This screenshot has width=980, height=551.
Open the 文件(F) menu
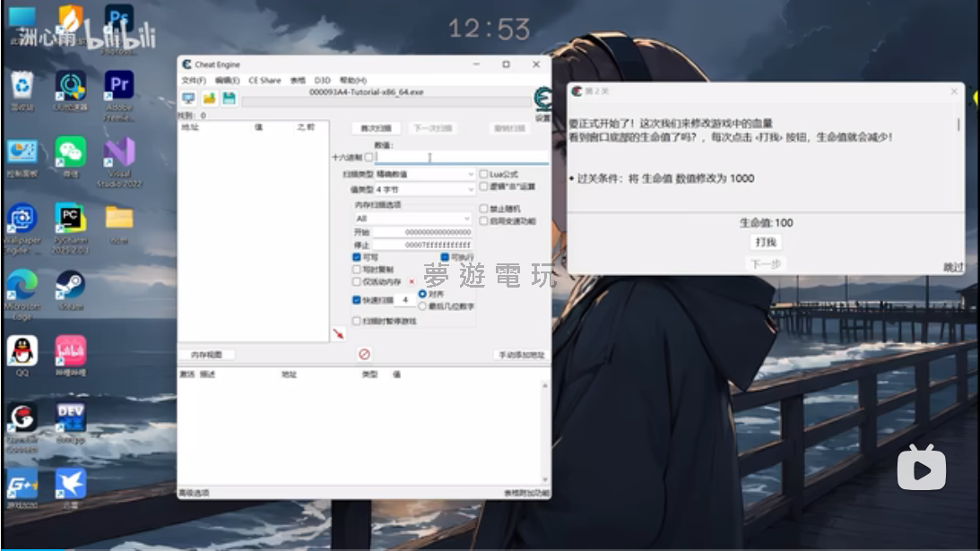pos(193,80)
